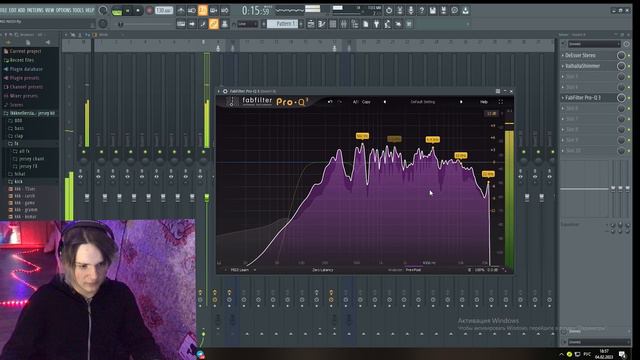This screenshot has width=640, height=360.
Task: Open the HELP menu
Action: coord(89,10)
